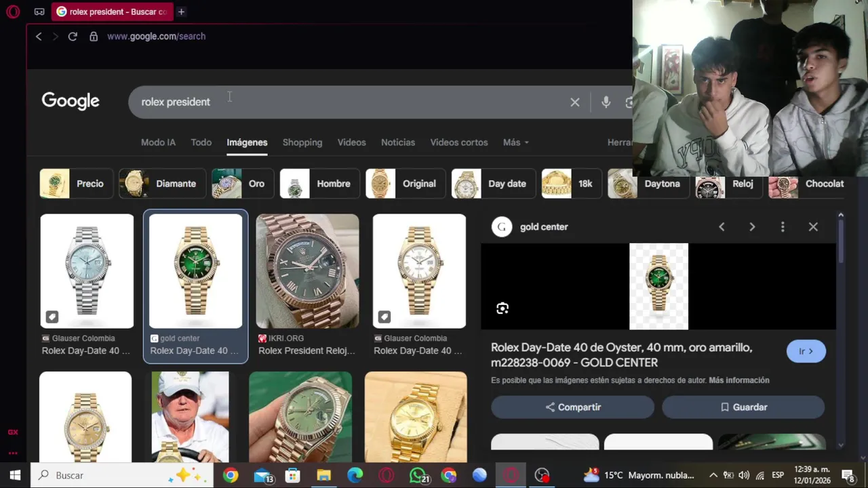The width and height of the screenshot is (868, 488).
Task: Click the Ir button to visit site
Action: (x=806, y=351)
